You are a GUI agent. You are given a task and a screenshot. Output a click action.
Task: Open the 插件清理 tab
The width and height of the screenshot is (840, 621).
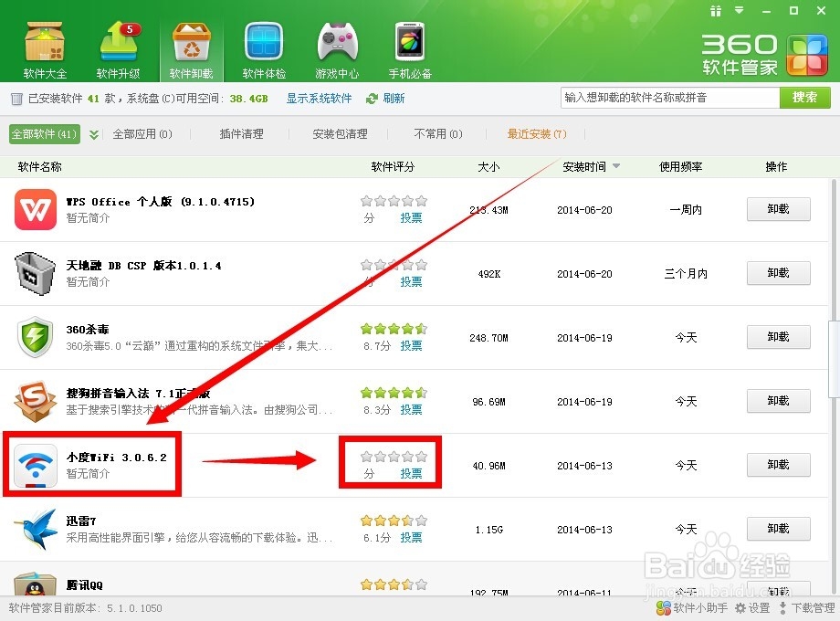coord(241,134)
